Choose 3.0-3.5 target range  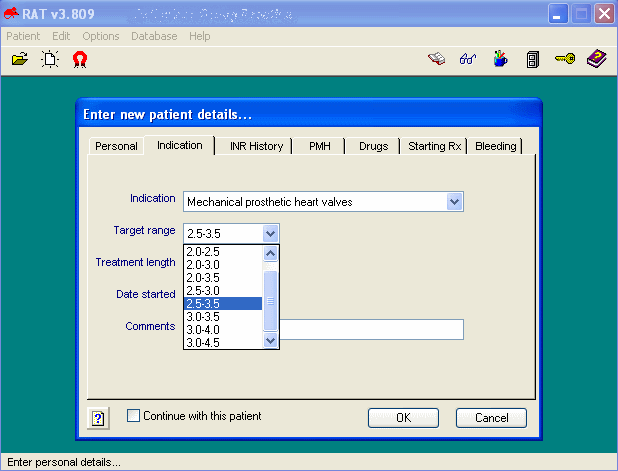coord(223,316)
